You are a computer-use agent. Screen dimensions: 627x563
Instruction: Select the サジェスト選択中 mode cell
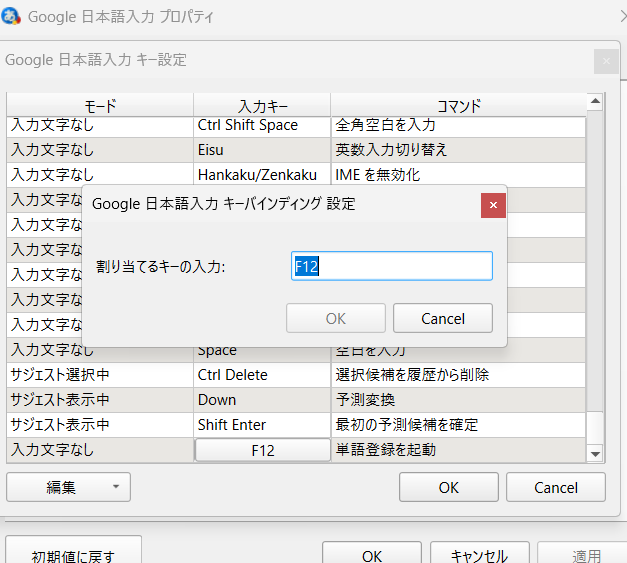(x=100, y=375)
